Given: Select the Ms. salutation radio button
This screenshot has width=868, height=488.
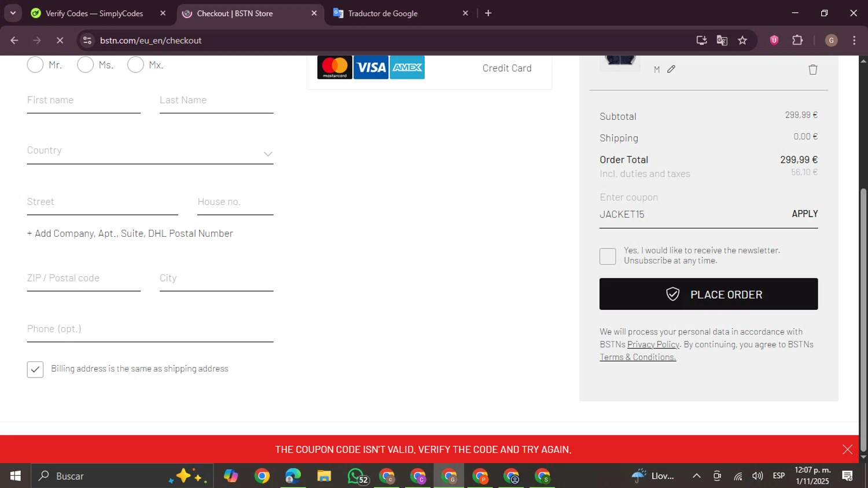Looking at the screenshot, I should [x=86, y=65].
